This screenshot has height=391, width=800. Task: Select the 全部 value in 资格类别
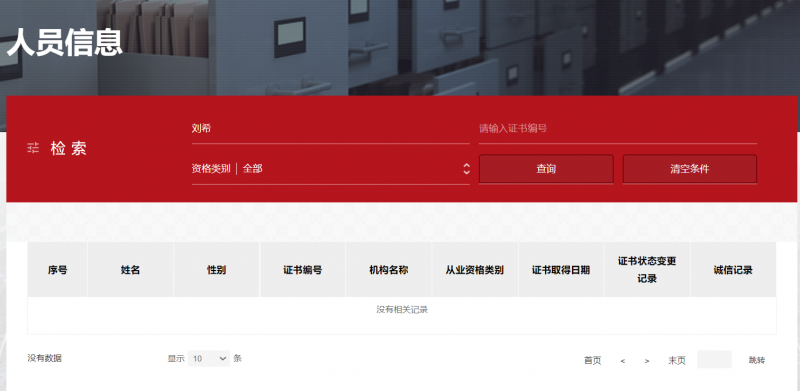pyautogui.click(x=253, y=168)
